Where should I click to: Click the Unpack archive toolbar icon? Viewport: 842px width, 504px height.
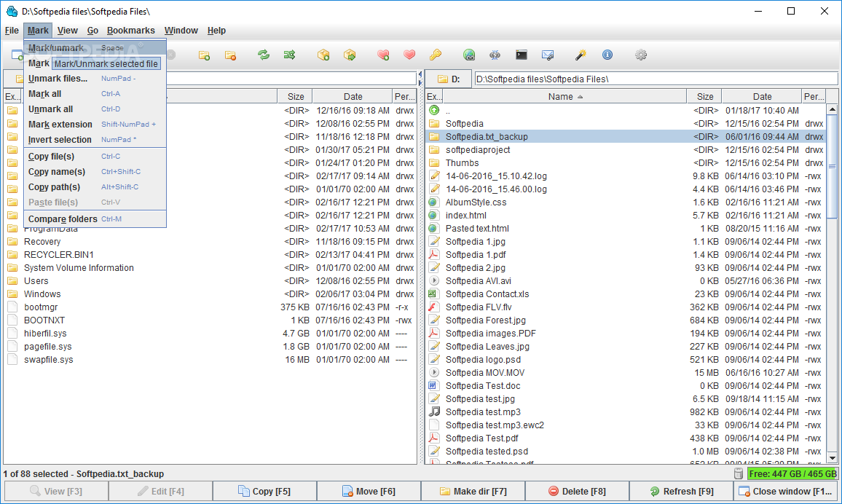coord(350,55)
